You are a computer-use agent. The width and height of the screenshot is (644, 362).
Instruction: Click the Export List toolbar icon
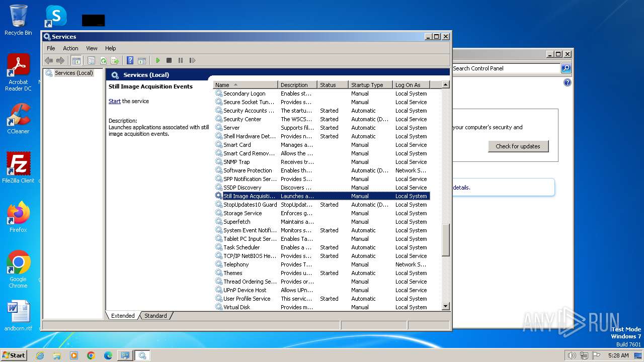(115, 60)
